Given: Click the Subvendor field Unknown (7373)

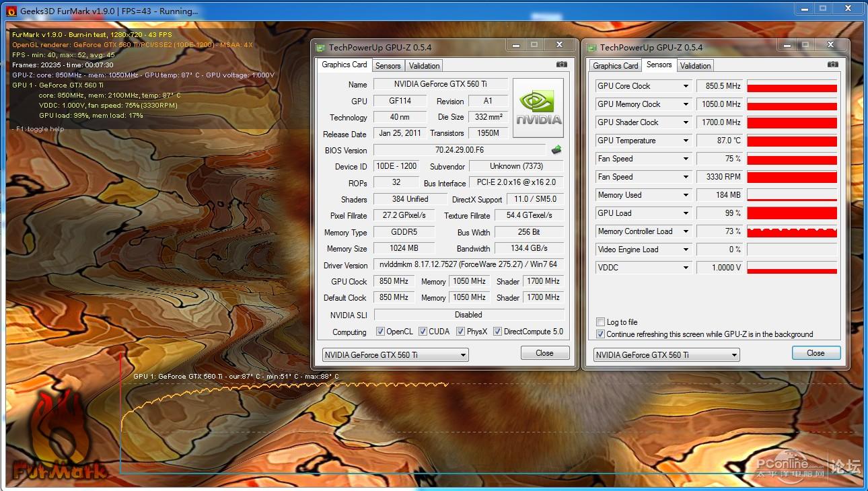Looking at the screenshot, I should 516,165.
